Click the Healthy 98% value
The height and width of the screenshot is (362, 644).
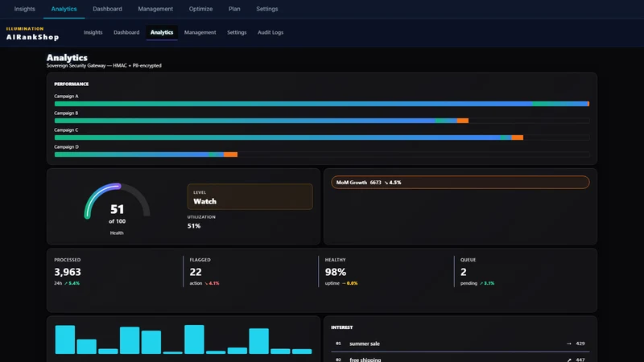point(336,272)
